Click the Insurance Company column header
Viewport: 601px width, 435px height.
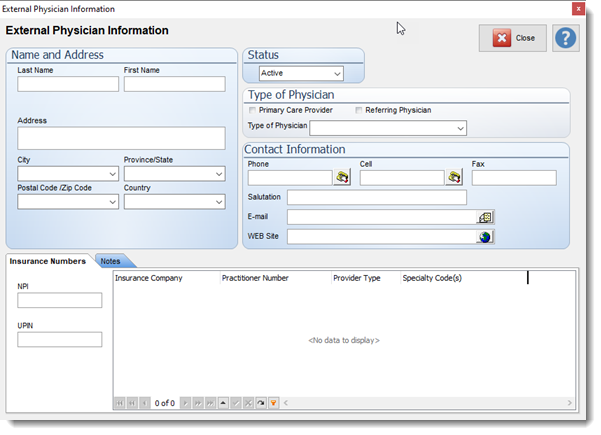(x=167, y=278)
